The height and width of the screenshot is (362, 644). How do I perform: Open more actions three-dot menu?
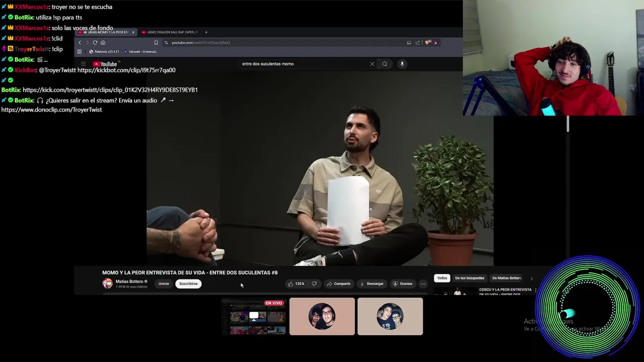click(423, 284)
